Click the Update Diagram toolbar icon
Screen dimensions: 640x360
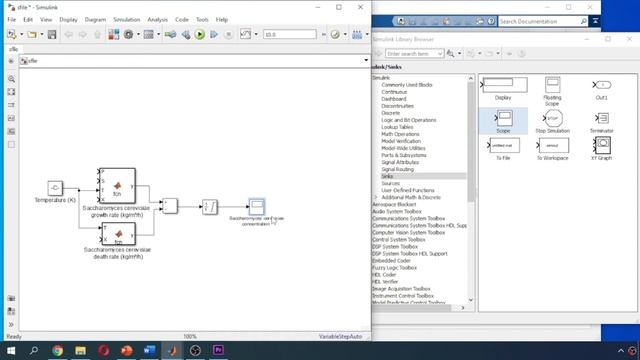[170, 35]
